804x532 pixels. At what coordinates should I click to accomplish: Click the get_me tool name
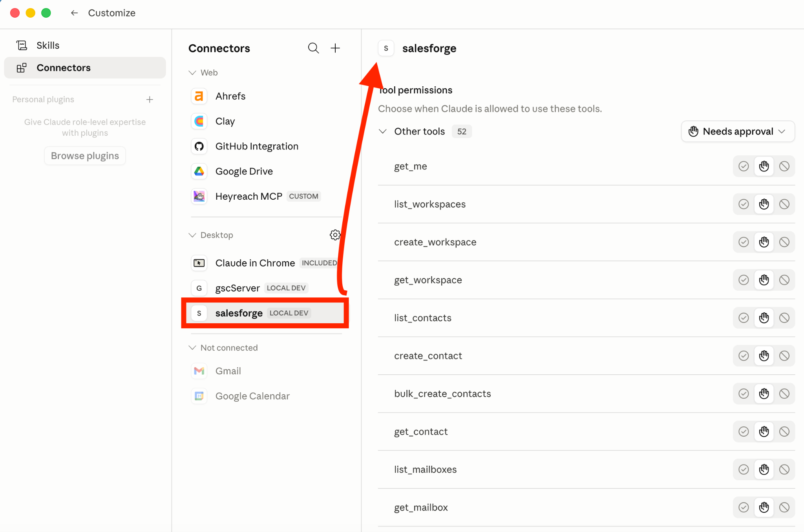[410, 166]
